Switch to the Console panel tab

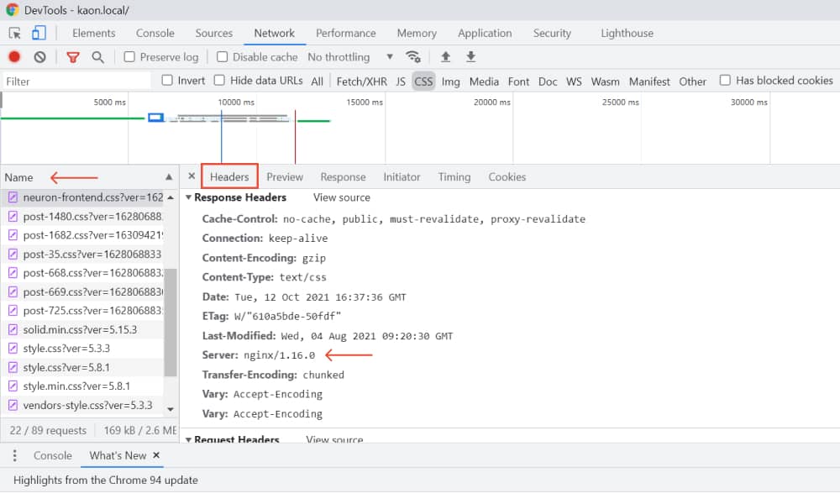[x=155, y=34]
